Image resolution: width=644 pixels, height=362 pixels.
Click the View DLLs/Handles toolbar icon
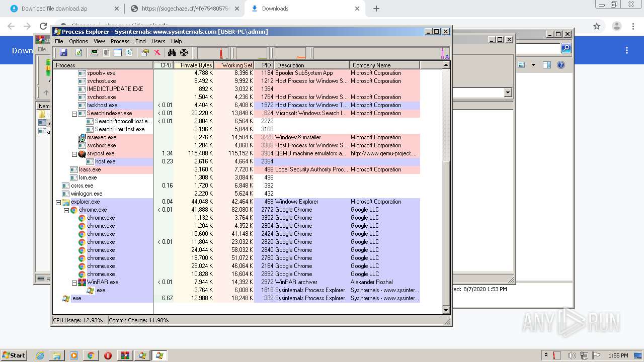click(129, 53)
